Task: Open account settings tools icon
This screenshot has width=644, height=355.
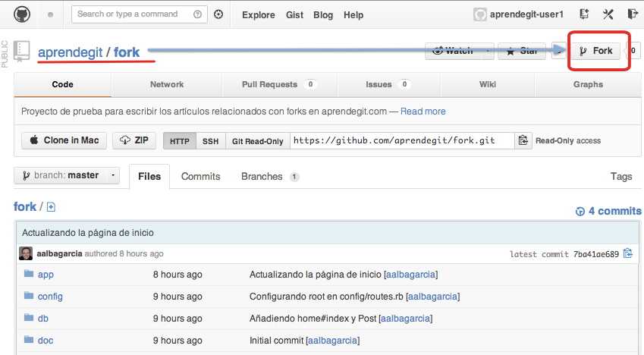Action: coord(608,14)
